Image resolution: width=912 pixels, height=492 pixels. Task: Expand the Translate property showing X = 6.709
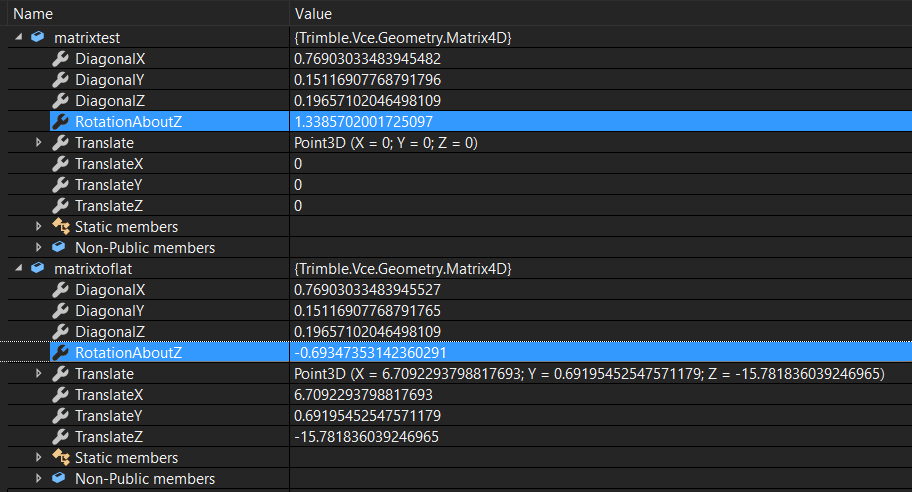tap(39, 374)
